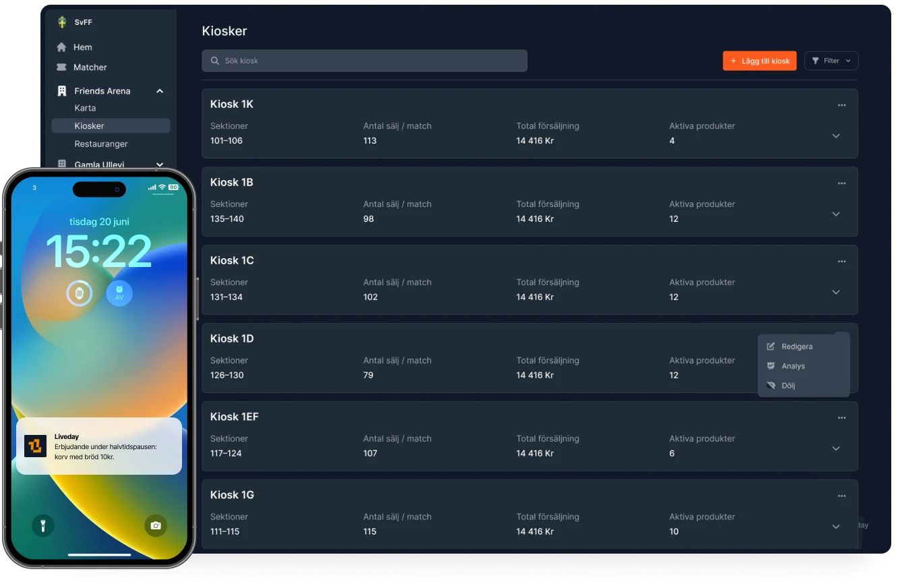Viewport: 898px width, 588px height.
Task: Open Restauranger in the sidebar
Action: click(101, 144)
